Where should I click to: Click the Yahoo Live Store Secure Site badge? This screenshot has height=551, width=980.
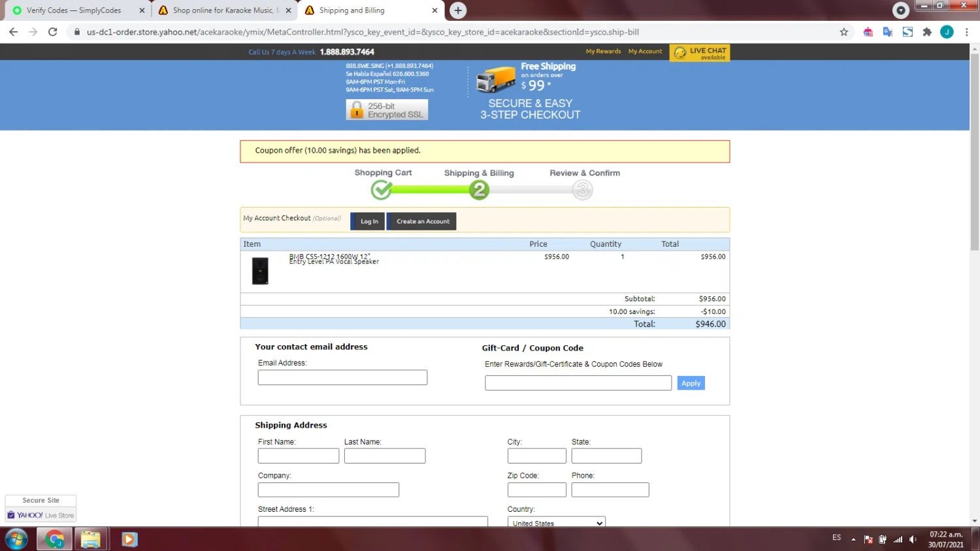click(x=41, y=509)
